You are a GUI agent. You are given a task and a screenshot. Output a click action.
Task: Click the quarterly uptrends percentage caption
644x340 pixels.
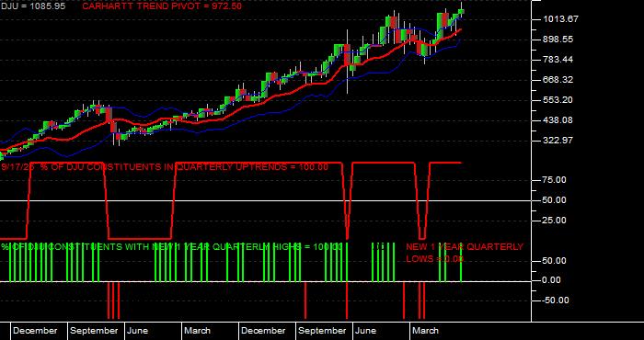click(x=165, y=167)
